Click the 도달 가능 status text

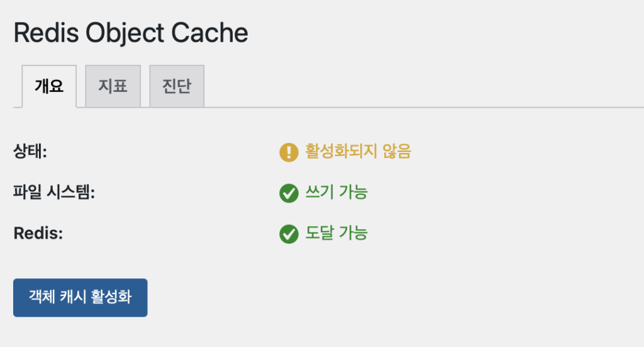tap(336, 234)
